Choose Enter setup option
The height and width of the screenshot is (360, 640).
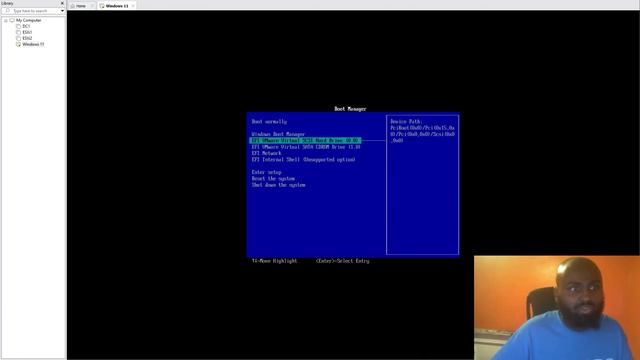[266, 172]
